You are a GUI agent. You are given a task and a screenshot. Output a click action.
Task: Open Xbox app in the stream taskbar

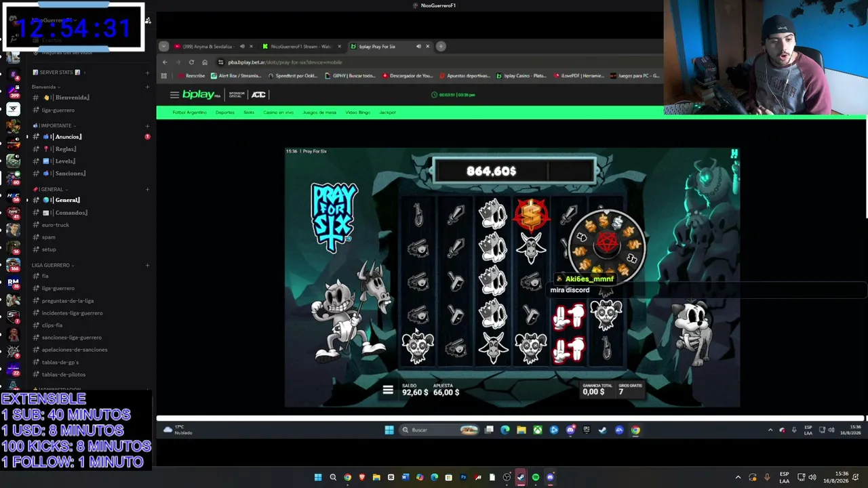[538, 430]
